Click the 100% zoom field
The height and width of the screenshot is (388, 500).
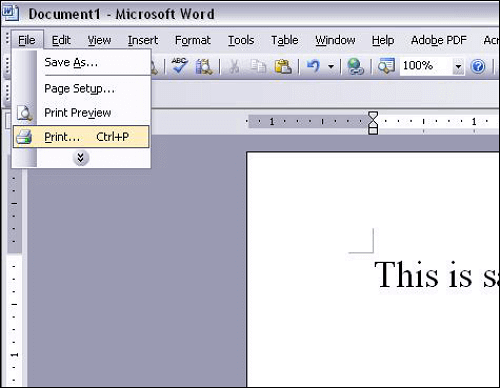[426, 66]
